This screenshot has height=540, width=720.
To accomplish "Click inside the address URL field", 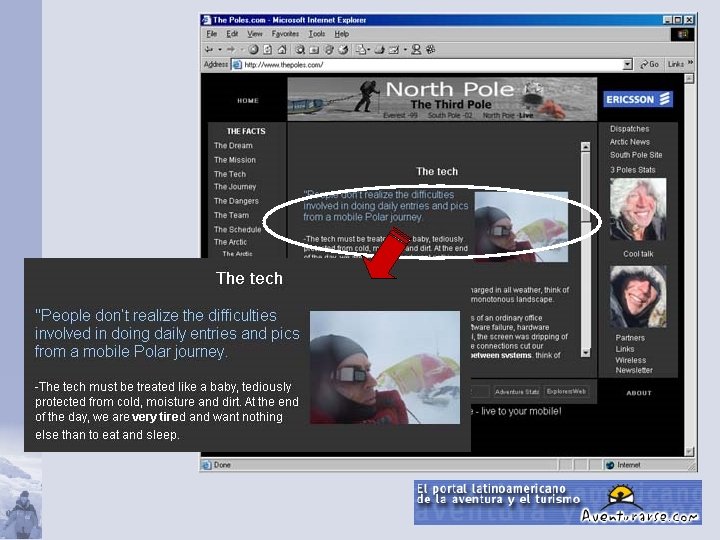I will 432,65.
